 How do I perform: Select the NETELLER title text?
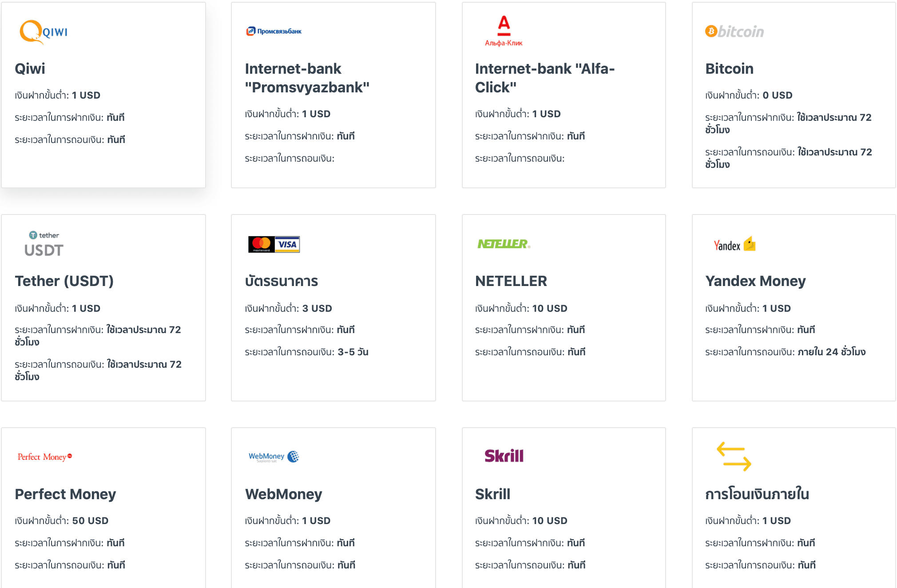click(511, 281)
